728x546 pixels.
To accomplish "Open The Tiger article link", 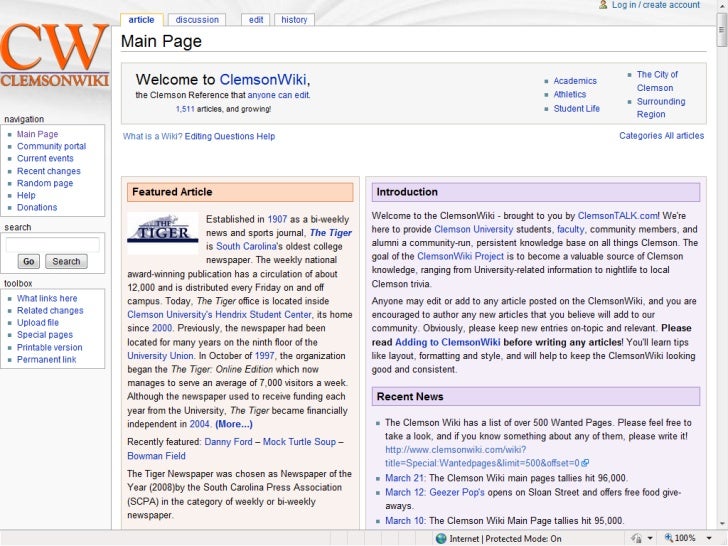I will (x=331, y=233).
